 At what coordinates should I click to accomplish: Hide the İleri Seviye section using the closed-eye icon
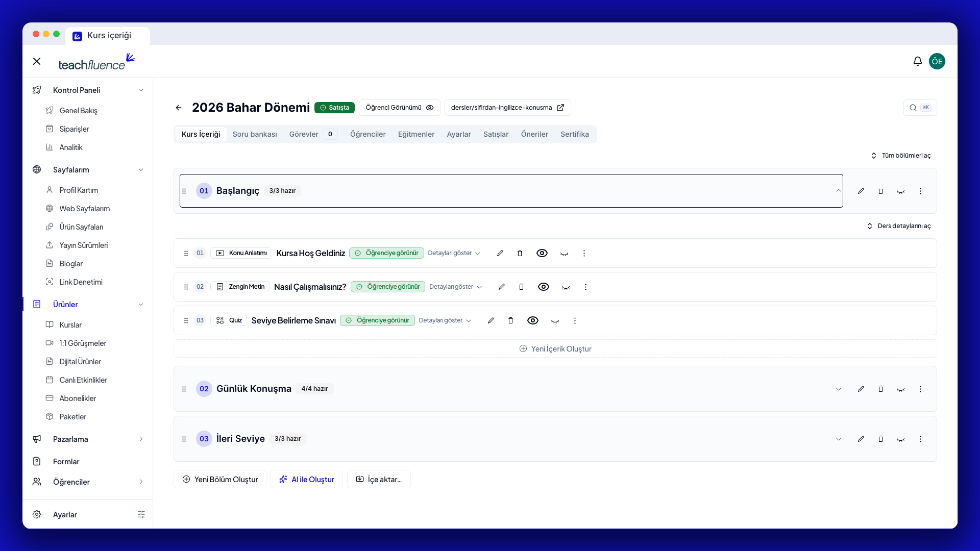(900, 439)
